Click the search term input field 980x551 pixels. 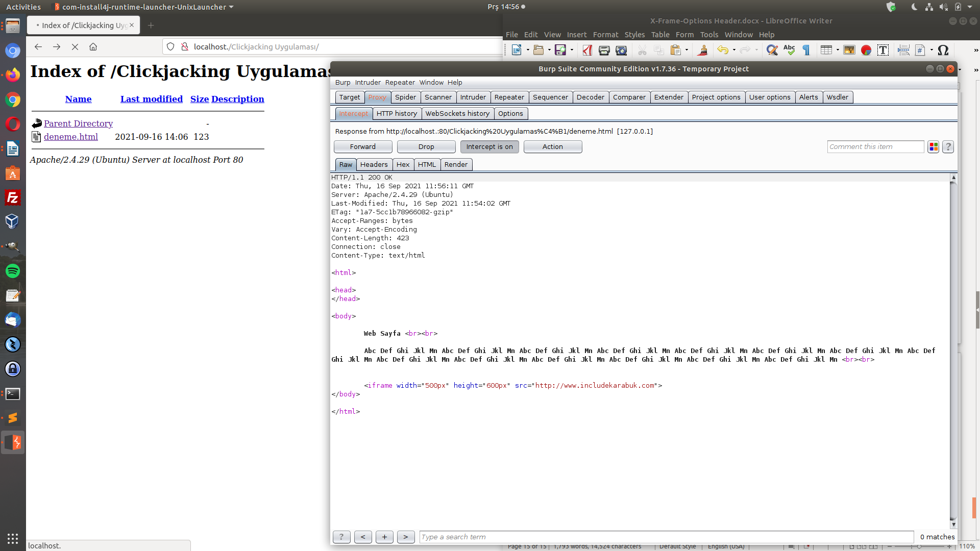click(666, 537)
